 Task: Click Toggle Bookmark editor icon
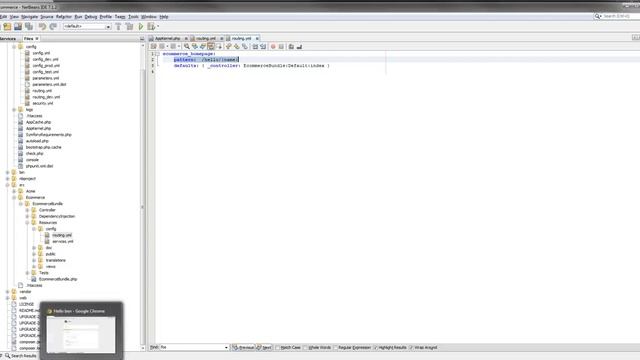coord(245,47)
